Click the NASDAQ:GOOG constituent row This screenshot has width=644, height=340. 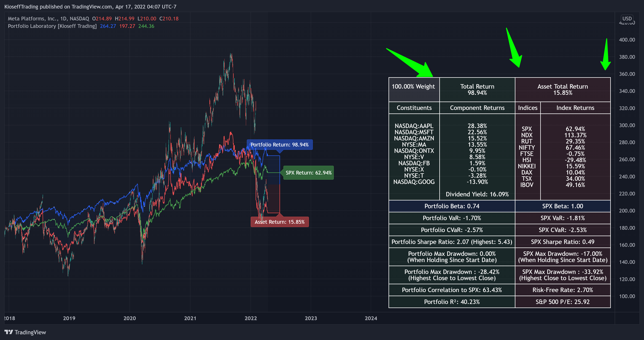click(x=414, y=182)
